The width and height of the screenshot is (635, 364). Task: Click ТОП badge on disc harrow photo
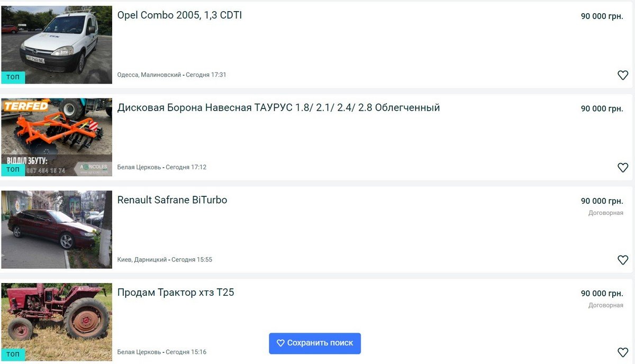pos(13,170)
